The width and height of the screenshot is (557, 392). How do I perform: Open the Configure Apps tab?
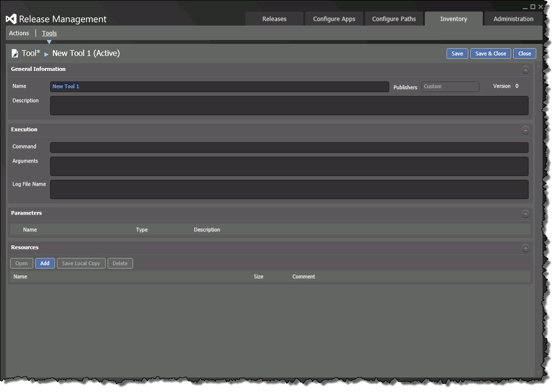pyautogui.click(x=334, y=19)
